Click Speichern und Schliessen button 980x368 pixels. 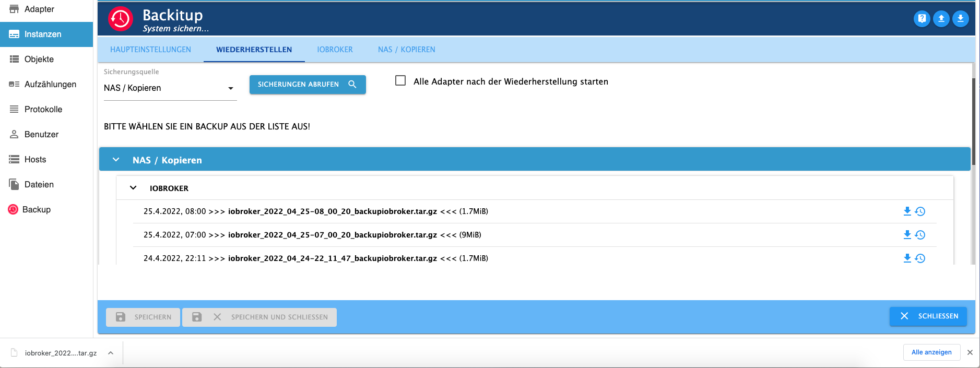click(x=259, y=317)
